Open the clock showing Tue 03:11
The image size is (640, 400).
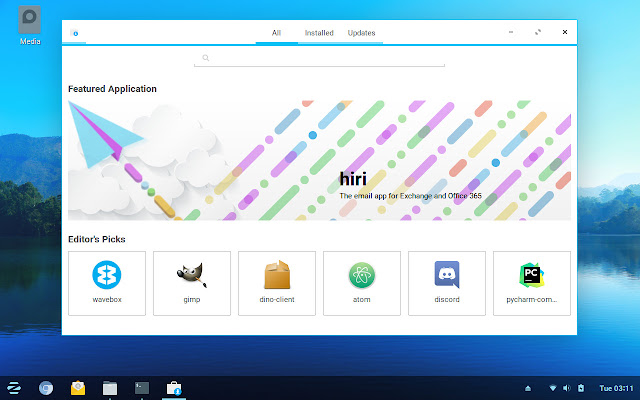[x=616, y=388]
